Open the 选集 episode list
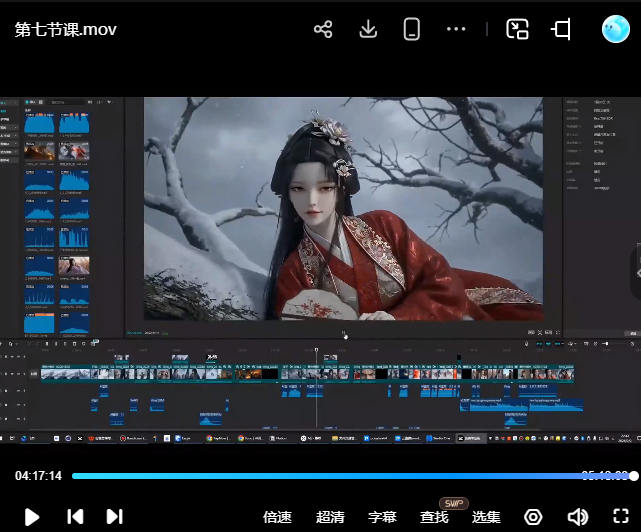The height and width of the screenshot is (532, 641). (x=486, y=517)
